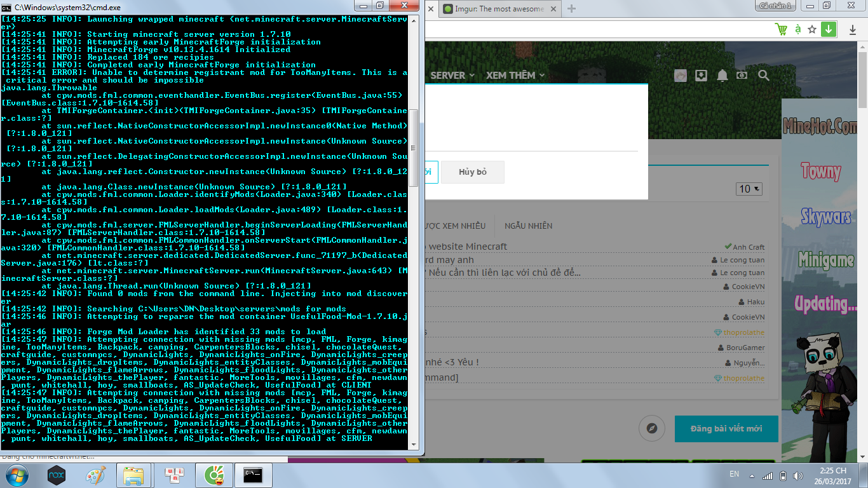868x488 pixels.
Task: Click the MineHot.Com banner logo
Action: [x=820, y=127]
